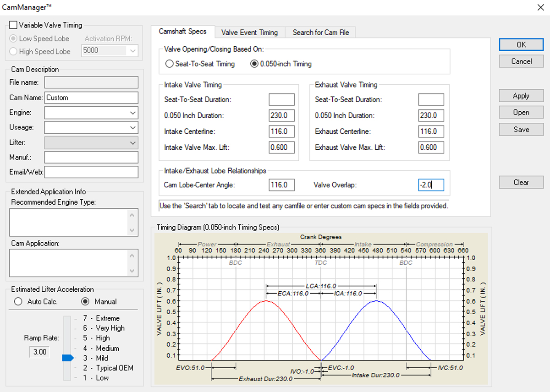Viewport: 550px width, 392px height.
Task: Open the Engine dropdown
Action: click(133, 113)
